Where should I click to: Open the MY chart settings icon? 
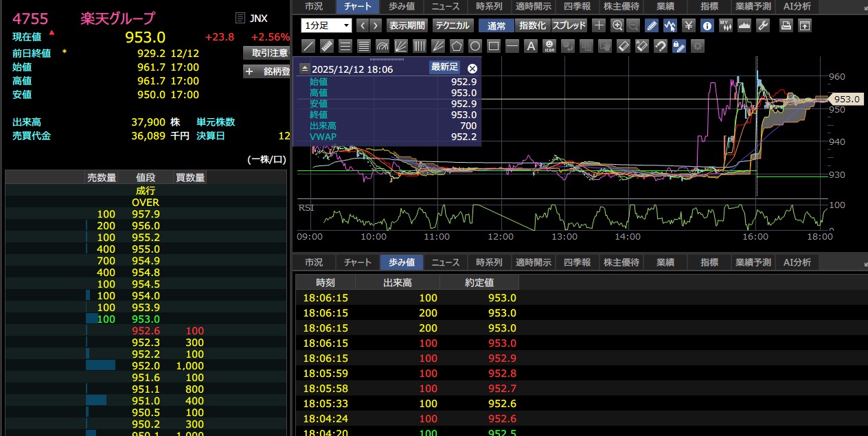click(725, 25)
